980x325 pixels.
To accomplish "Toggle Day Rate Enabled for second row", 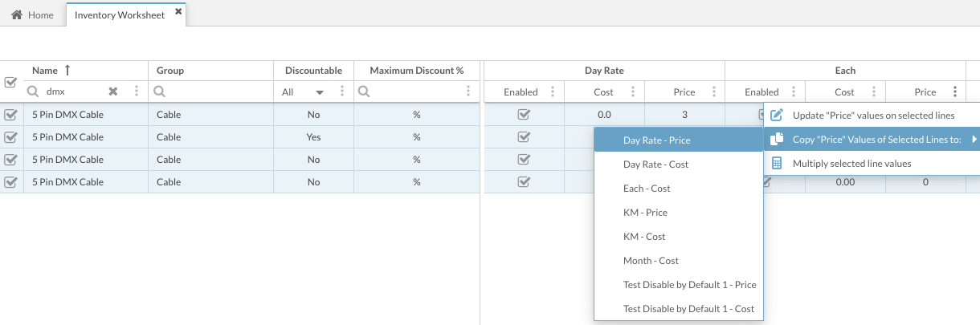I will [x=524, y=137].
